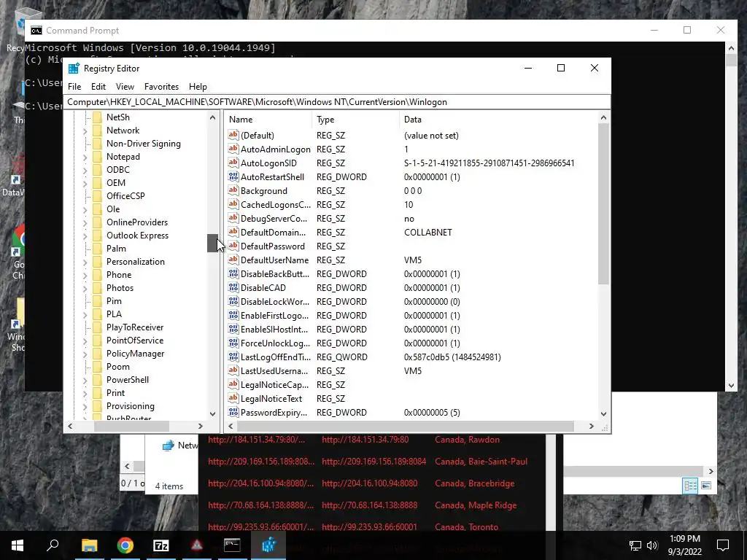Click Command Prompt scroll up arrow
Viewport: 747px width, 560px height.
(731, 47)
